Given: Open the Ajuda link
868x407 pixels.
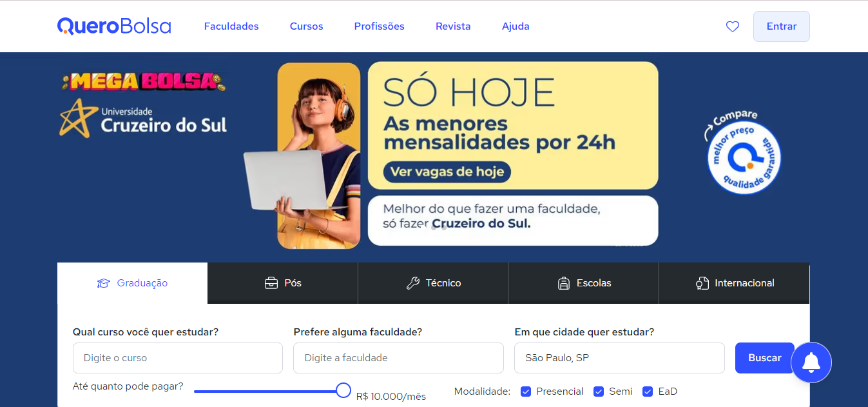Looking at the screenshot, I should [x=516, y=26].
